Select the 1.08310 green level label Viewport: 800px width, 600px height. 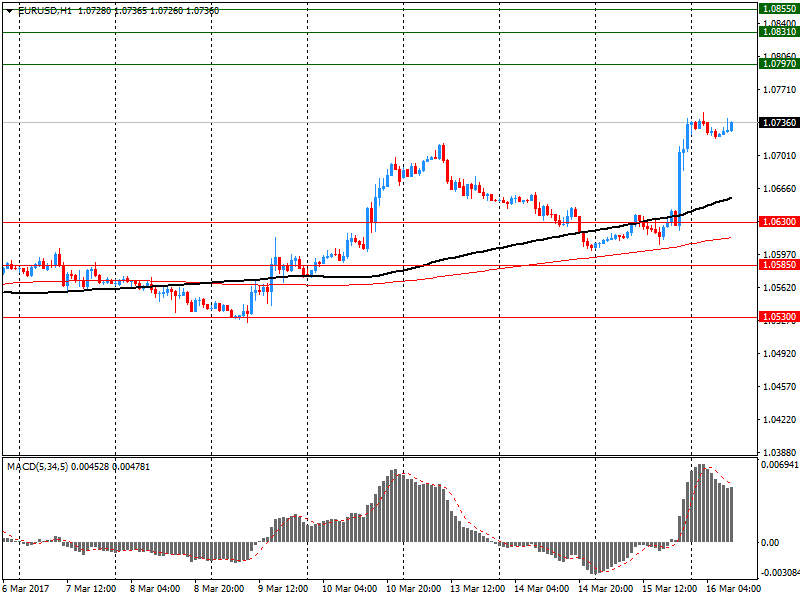[779, 32]
